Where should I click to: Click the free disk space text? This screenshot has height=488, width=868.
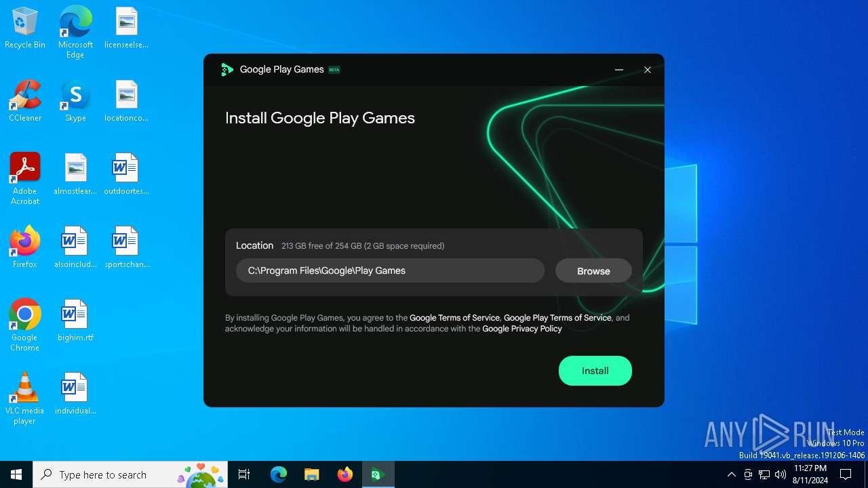pos(363,246)
